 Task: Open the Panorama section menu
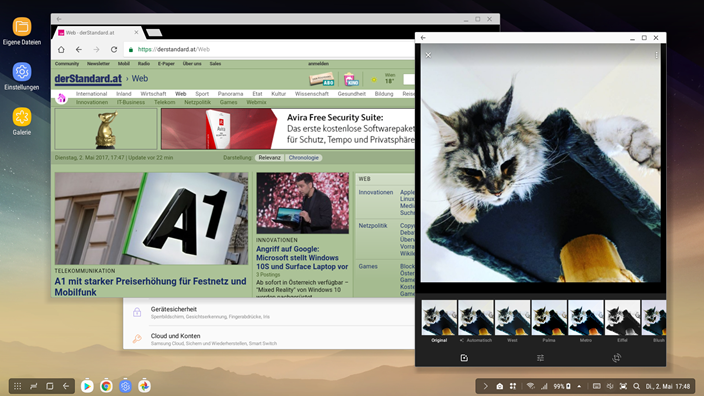pos(230,94)
